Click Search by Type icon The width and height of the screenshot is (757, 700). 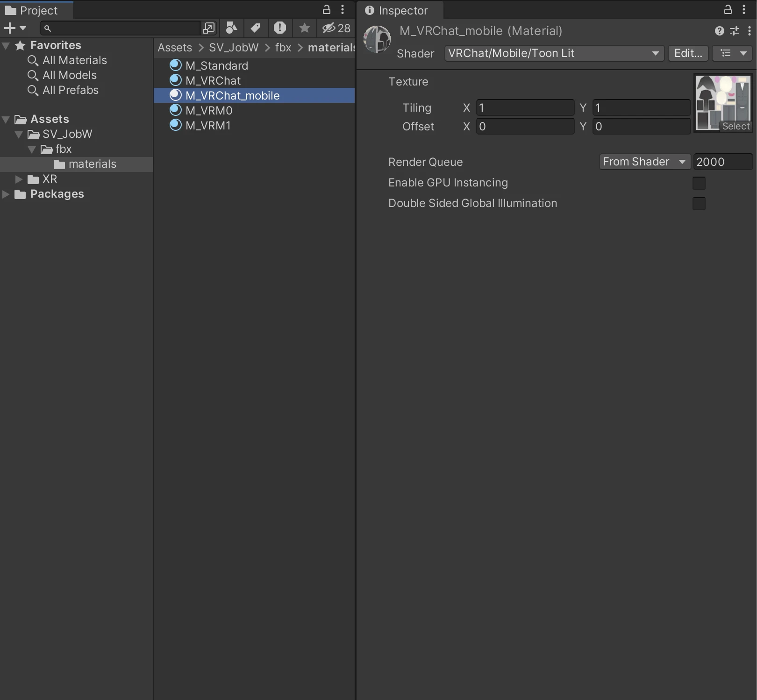point(232,28)
